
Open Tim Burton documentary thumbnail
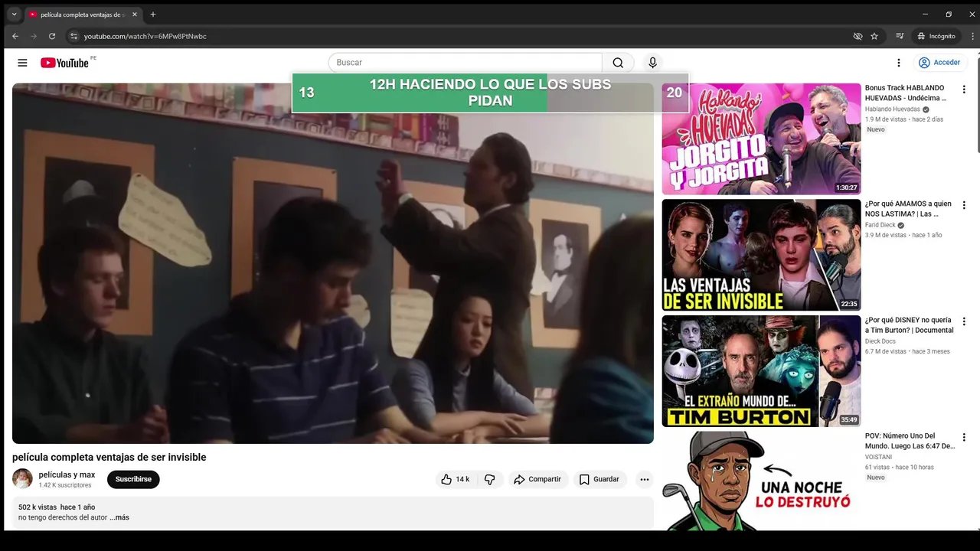click(x=761, y=371)
